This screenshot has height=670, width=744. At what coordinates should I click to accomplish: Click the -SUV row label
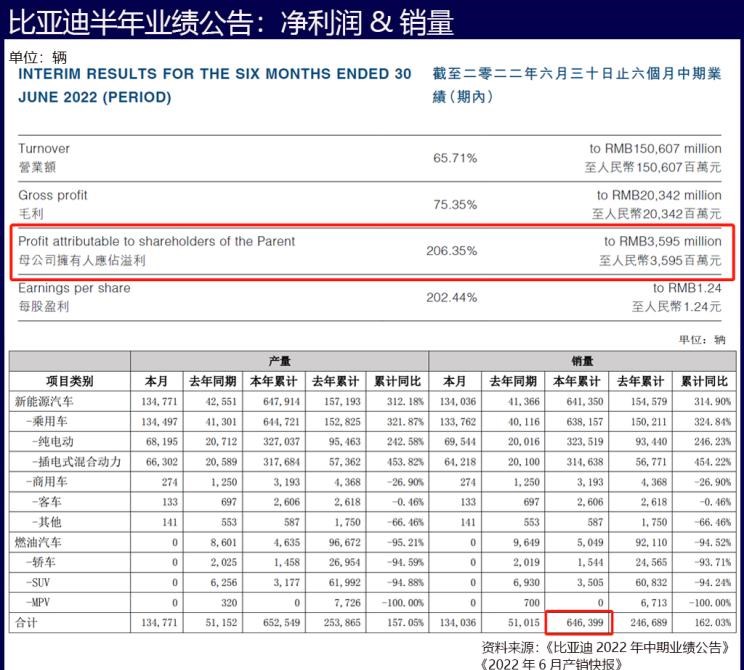click(x=38, y=583)
